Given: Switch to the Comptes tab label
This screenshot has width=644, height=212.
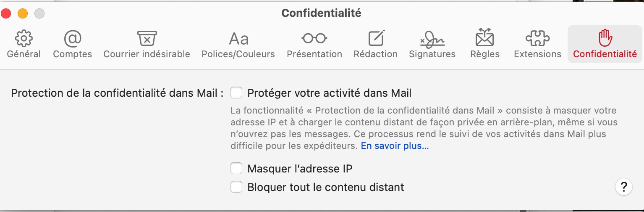Looking at the screenshot, I should [72, 54].
